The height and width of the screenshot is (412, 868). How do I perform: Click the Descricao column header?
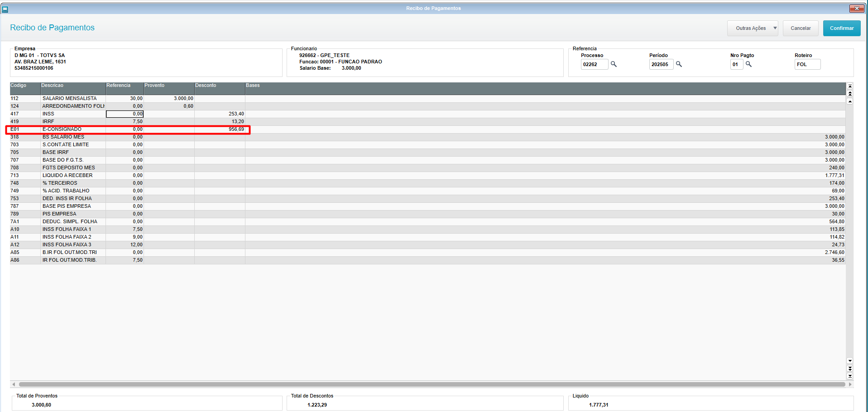[73, 88]
